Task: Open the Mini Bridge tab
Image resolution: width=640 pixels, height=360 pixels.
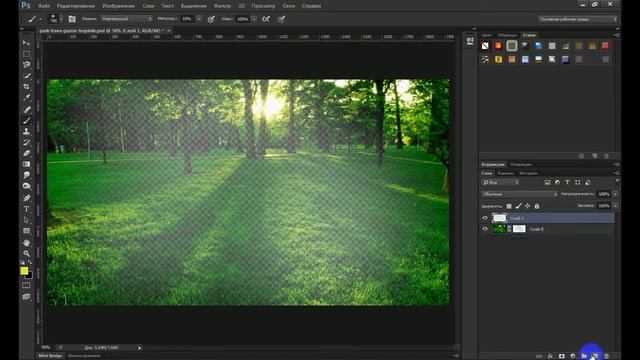Action: 50,356
